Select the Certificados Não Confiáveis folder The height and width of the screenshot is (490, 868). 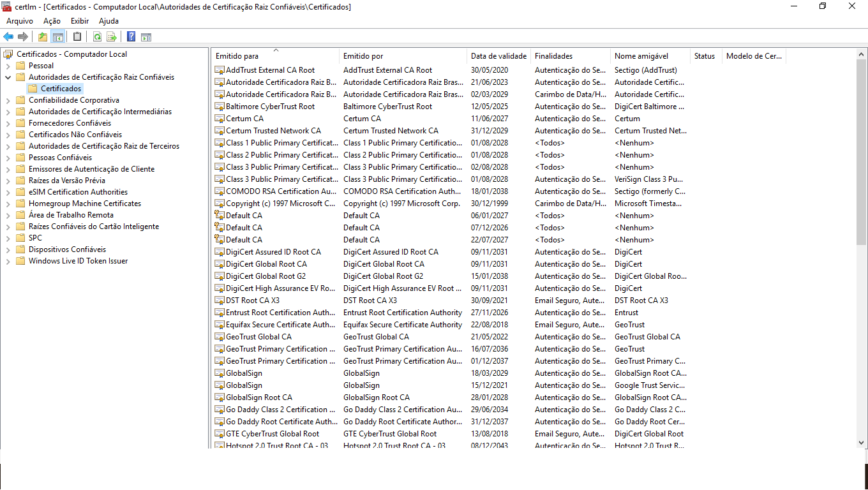[75, 135]
